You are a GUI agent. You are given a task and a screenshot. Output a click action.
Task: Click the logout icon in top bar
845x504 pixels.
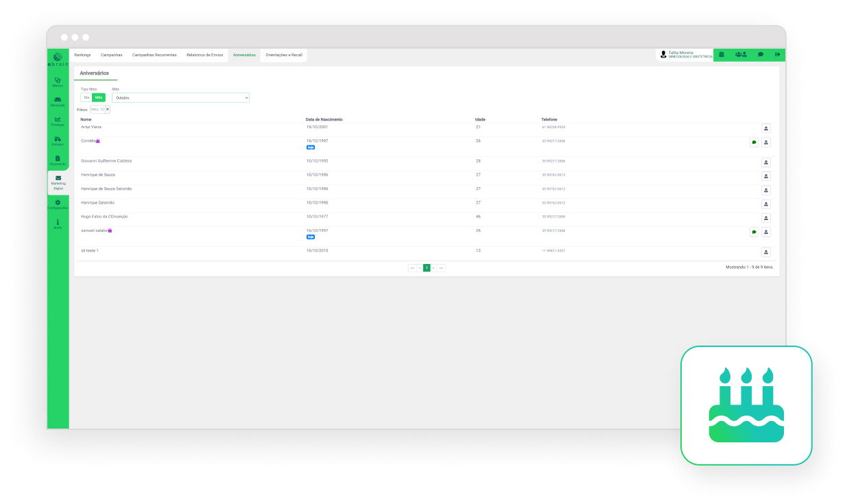point(778,55)
